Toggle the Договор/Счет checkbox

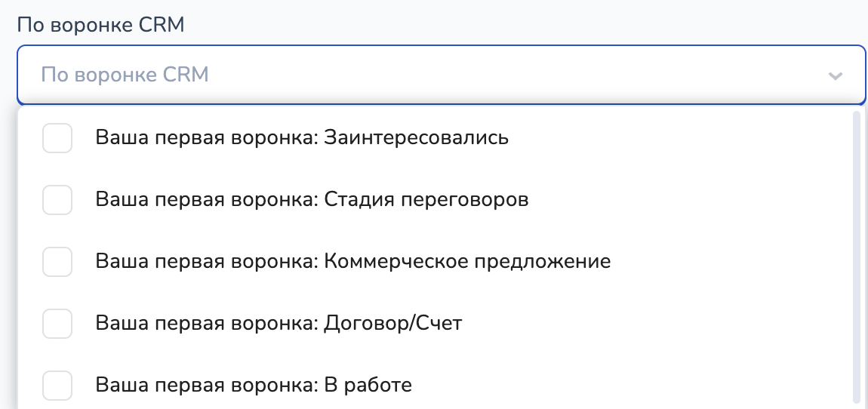click(x=57, y=324)
